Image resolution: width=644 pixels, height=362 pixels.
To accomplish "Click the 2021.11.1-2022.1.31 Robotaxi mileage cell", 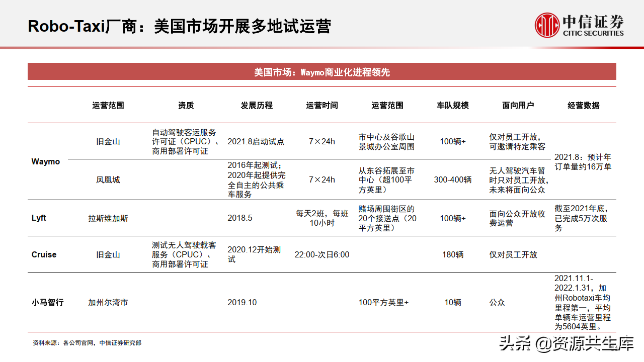I will tap(584, 303).
